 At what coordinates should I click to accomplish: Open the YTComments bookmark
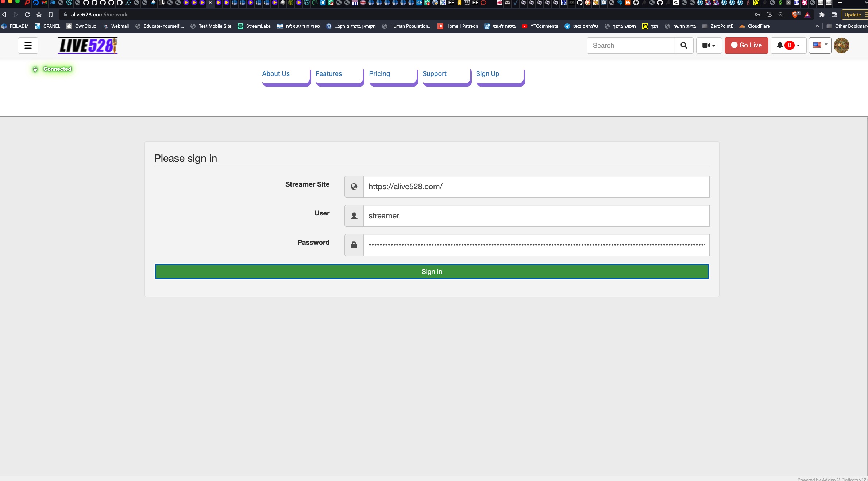point(540,26)
